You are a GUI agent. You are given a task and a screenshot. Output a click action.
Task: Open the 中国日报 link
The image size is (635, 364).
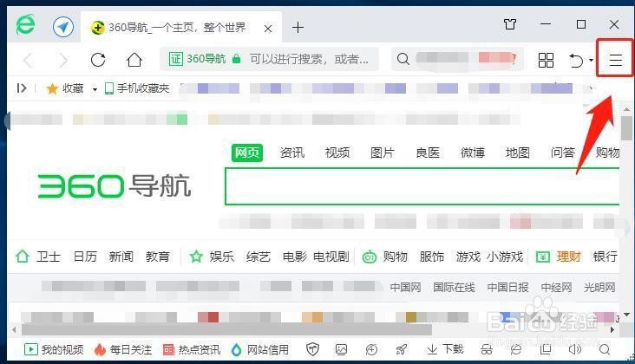click(507, 288)
